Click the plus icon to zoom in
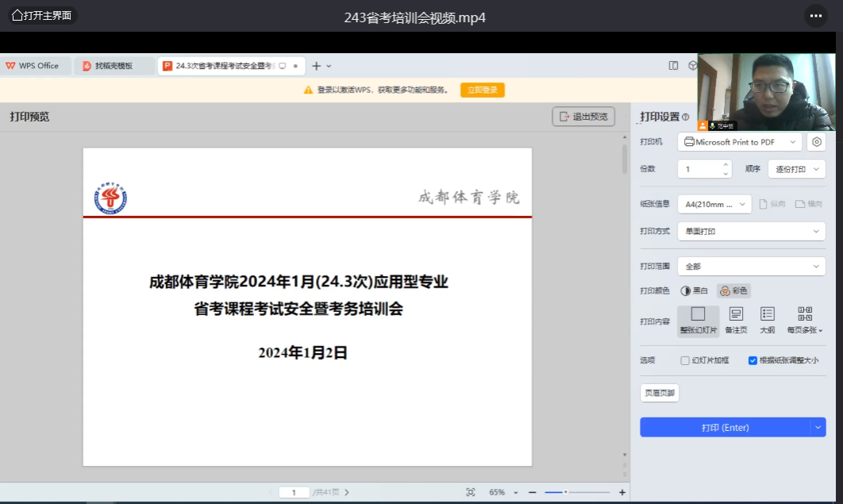The width and height of the screenshot is (843, 504). coord(622,492)
